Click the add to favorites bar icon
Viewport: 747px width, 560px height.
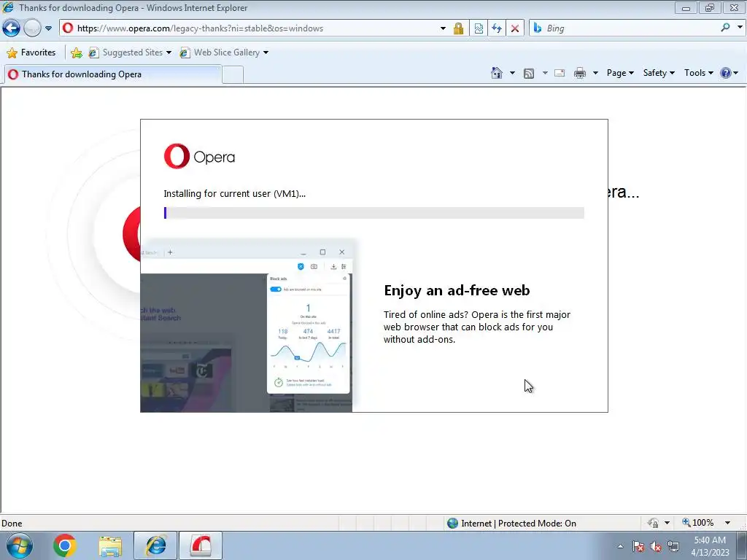(x=76, y=52)
